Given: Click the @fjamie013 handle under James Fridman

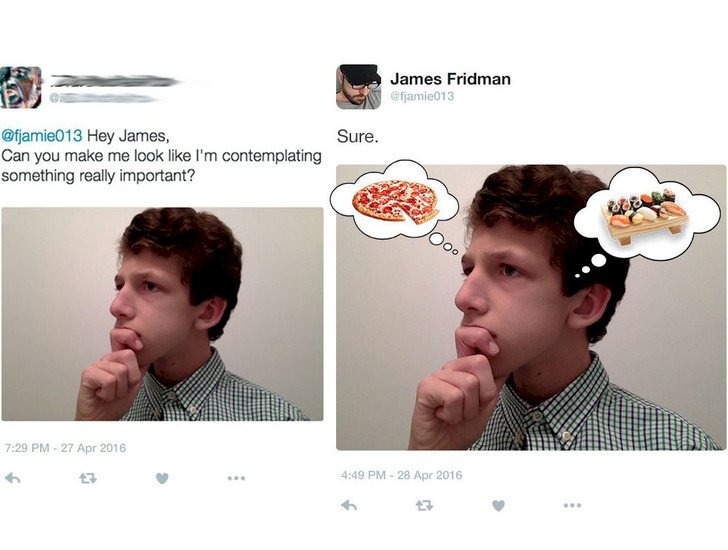Looking at the screenshot, I should point(422,96).
